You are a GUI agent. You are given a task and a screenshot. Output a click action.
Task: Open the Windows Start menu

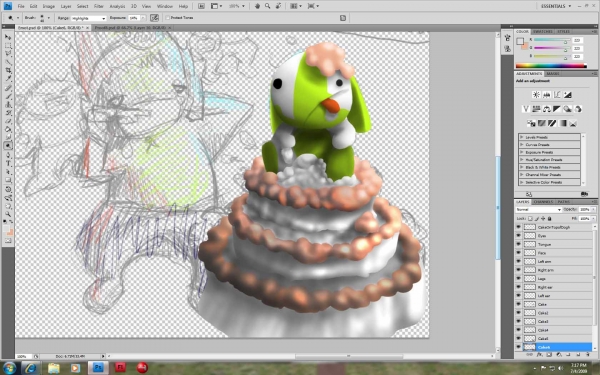(9, 368)
